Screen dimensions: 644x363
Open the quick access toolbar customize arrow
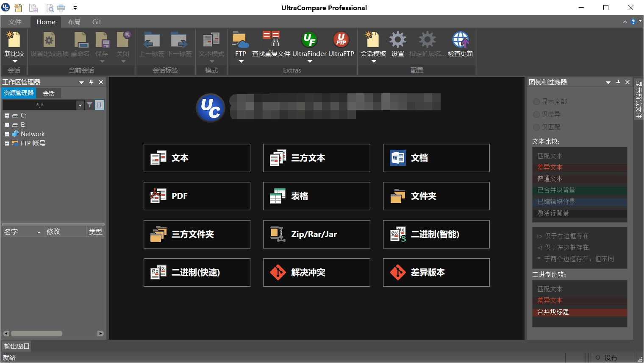(75, 8)
